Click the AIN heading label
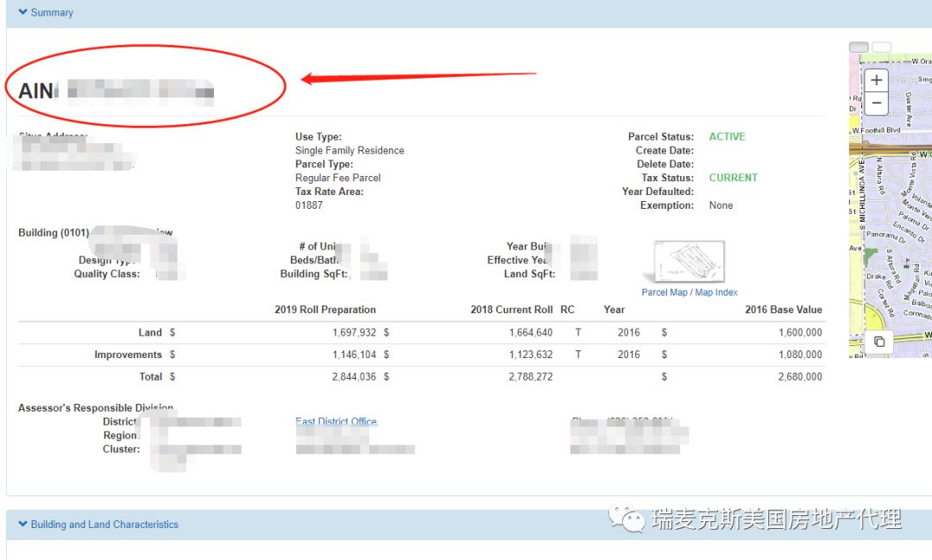The image size is (932, 560). point(37,91)
